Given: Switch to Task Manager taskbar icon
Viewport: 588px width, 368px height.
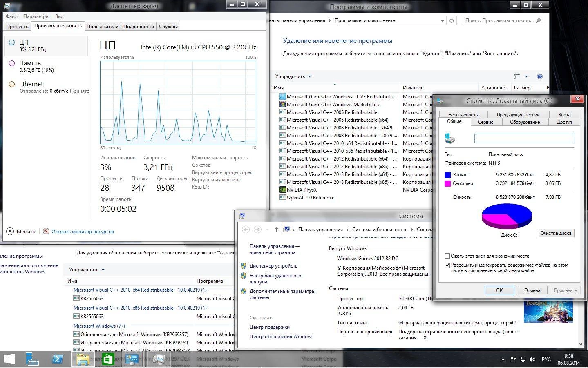Looking at the screenshot, I should 158,359.
